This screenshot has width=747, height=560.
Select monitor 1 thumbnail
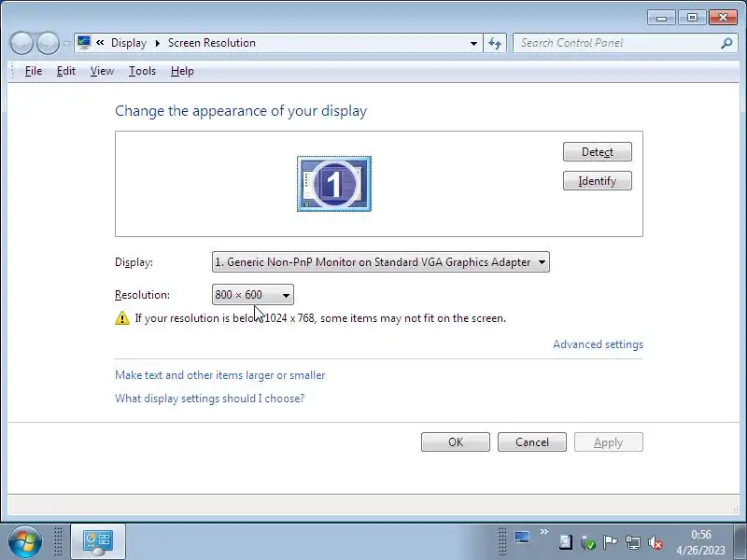tap(334, 183)
